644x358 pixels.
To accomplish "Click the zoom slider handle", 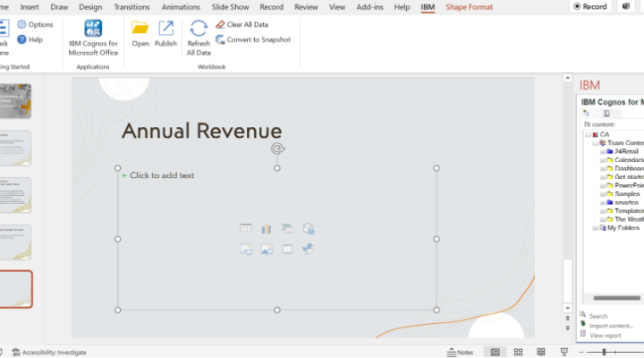I will [x=604, y=353].
